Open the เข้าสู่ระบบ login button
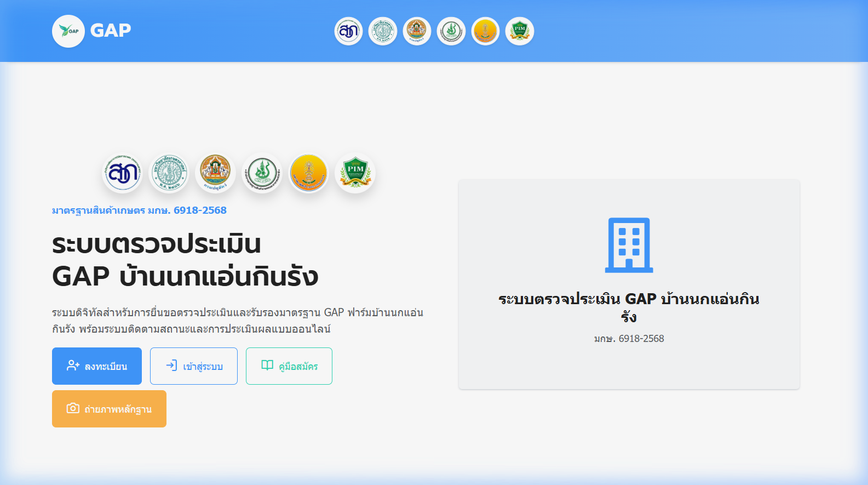The height and width of the screenshot is (485, 868). 194,366
